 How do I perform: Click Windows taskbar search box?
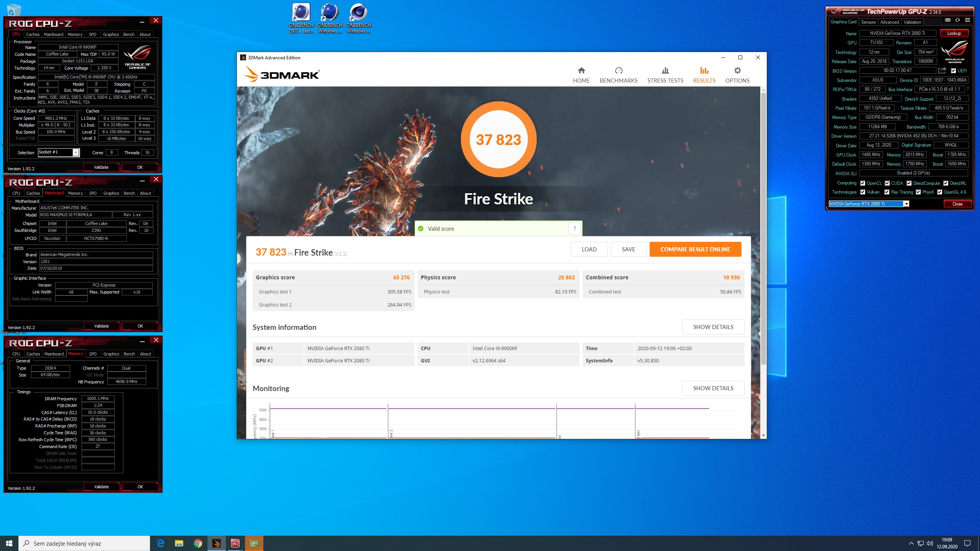[x=84, y=543]
